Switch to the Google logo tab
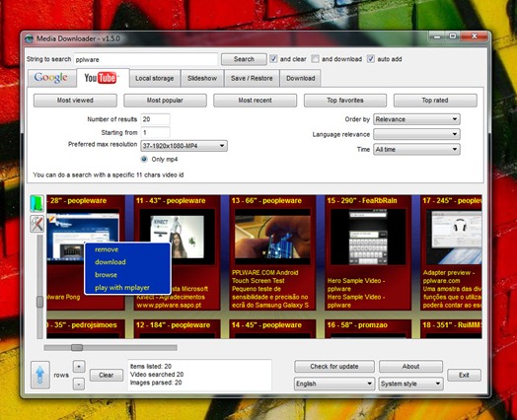The height and width of the screenshot is (420, 517). (51, 78)
